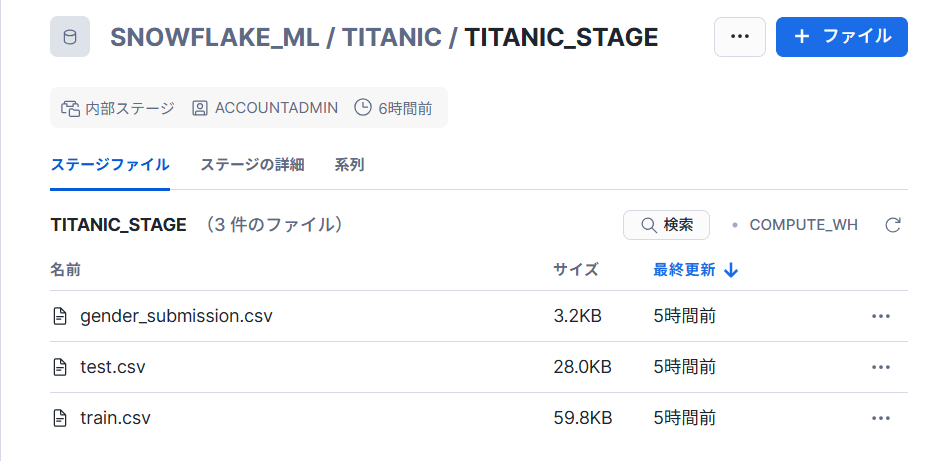The height and width of the screenshot is (461, 938).
Task: Click the clock icon beside 6時間前
Action: point(363,108)
